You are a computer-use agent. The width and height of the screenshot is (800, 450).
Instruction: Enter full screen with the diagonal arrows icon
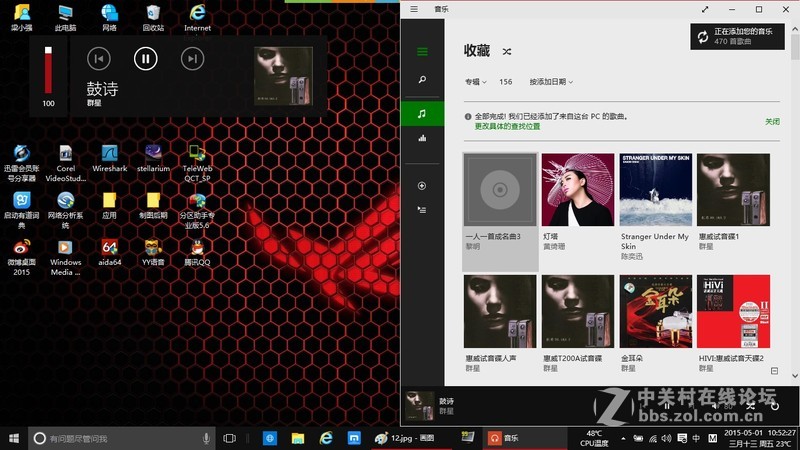(705, 9)
